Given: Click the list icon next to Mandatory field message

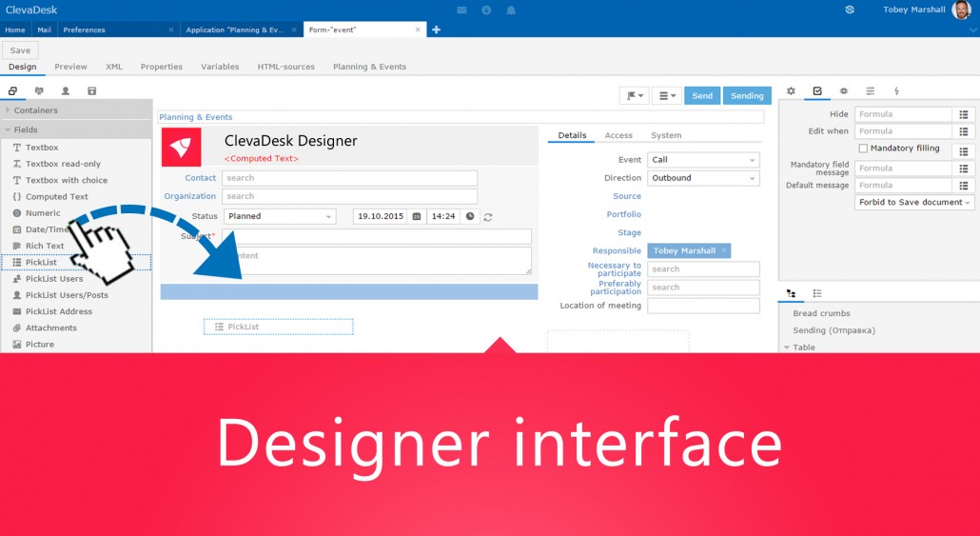Looking at the screenshot, I should (963, 169).
